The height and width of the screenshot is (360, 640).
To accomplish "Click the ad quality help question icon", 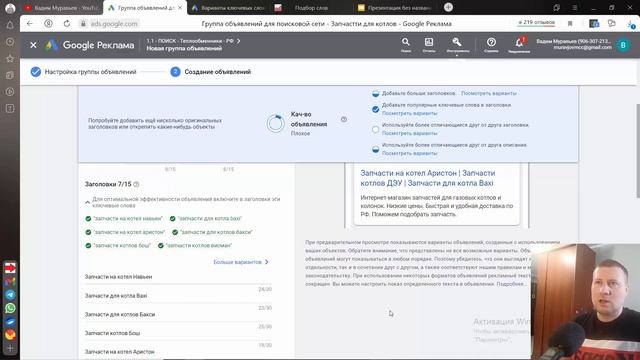I will (344, 120).
